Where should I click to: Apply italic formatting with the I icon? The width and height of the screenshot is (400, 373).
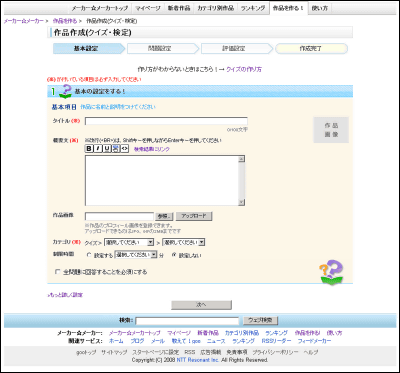click(x=98, y=149)
